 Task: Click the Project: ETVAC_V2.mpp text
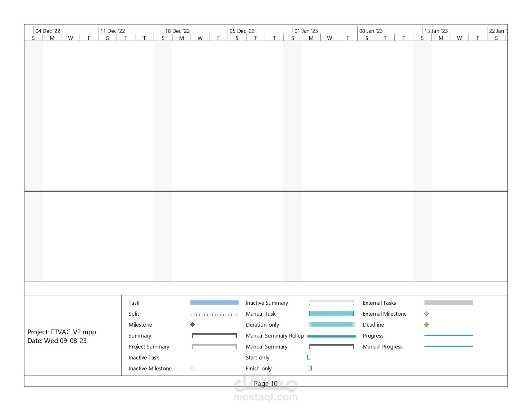(62, 332)
